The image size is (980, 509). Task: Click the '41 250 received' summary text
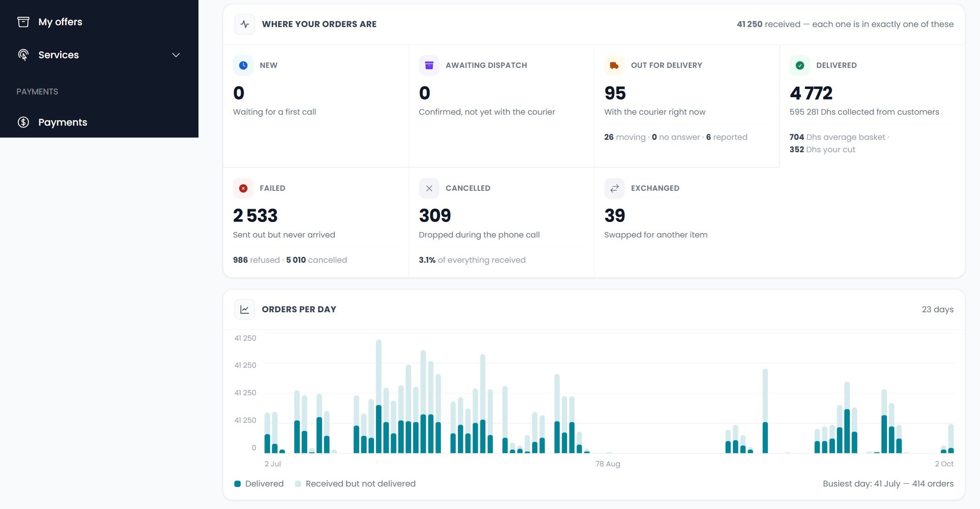point(769,24)
